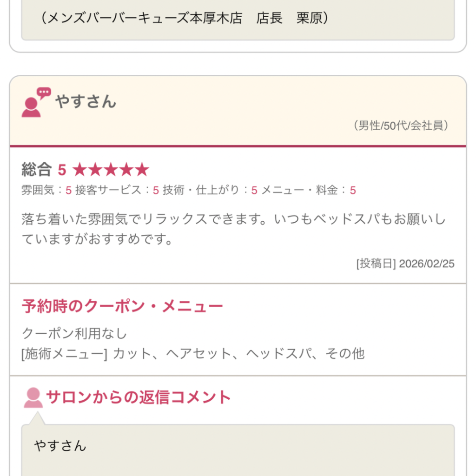Viewport: 476px width, 476px height.
Task: Tap the メニュー・料金 rating score
Action: 353,190
